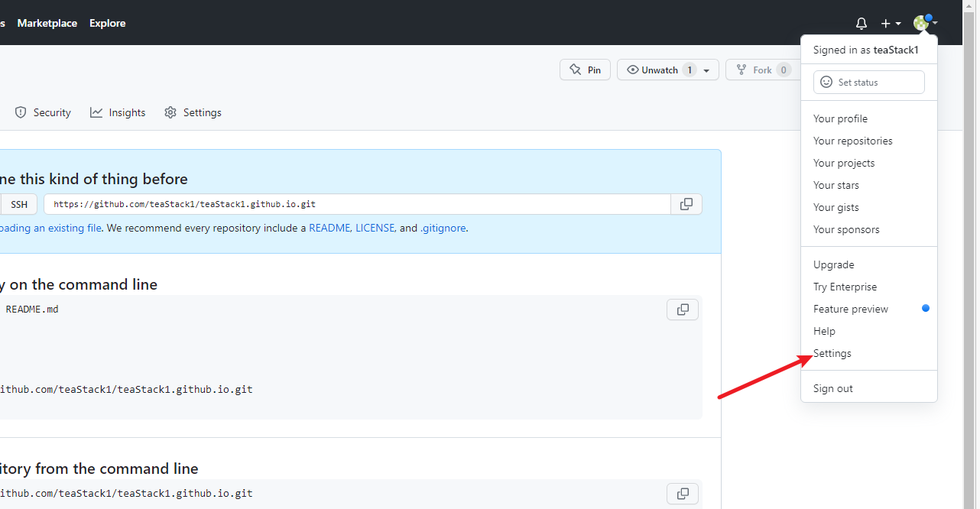The height and width of the screenshot is (509, 980).
Task: Select Your stars from the user menu
Action: 868,185
